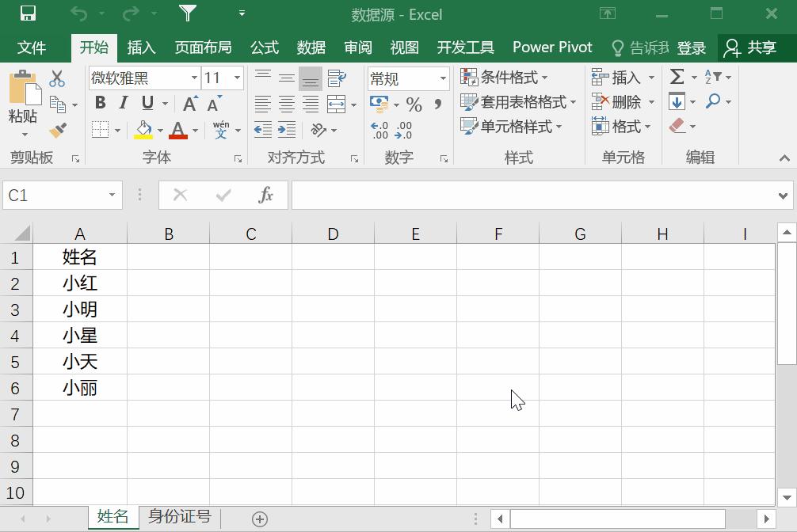Add a new sheet with plus button
Image resolution: width=797 pixels, height=532 pixels.
click(x=260, y=517)
